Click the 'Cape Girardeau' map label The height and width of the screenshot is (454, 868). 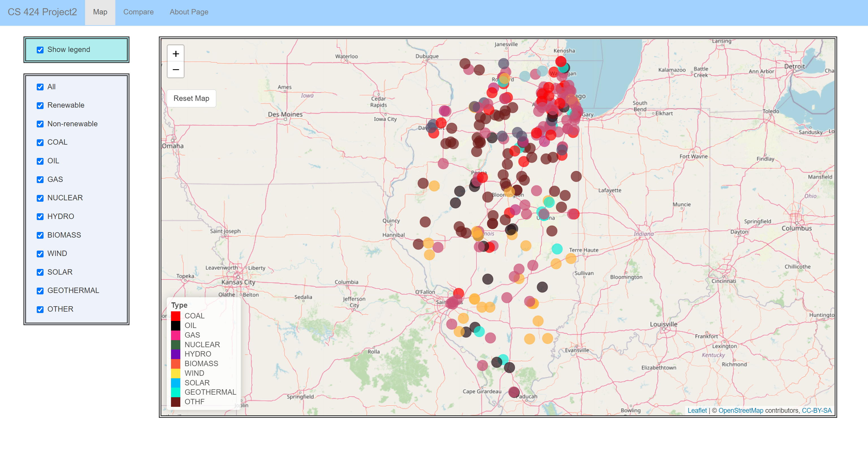(482, 391)
